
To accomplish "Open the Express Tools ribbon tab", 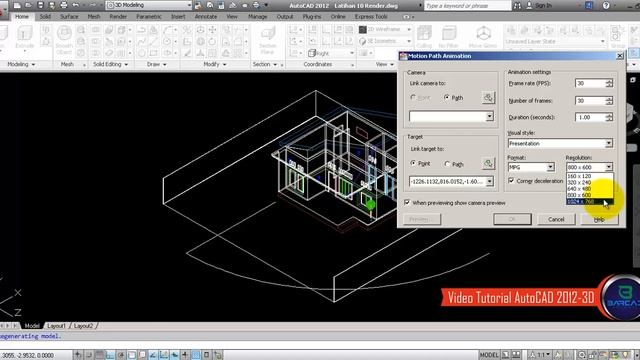I will (x=371, y=16).
